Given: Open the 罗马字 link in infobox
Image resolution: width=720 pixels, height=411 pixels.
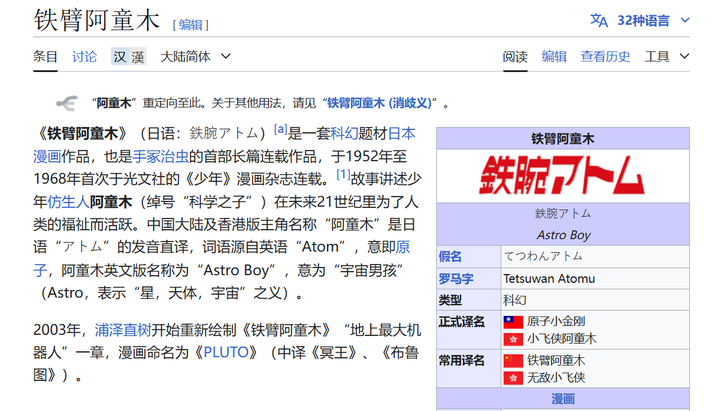Looking at the screenshot, I should pos(456,278).
